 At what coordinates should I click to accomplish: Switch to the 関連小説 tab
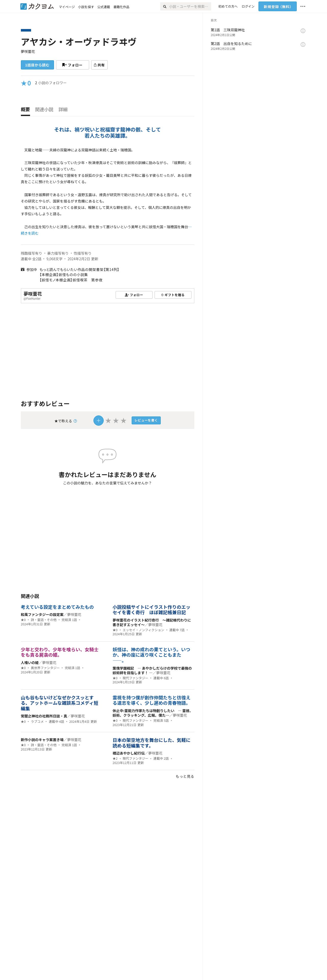pyautogui.click(x=44, y=110)
